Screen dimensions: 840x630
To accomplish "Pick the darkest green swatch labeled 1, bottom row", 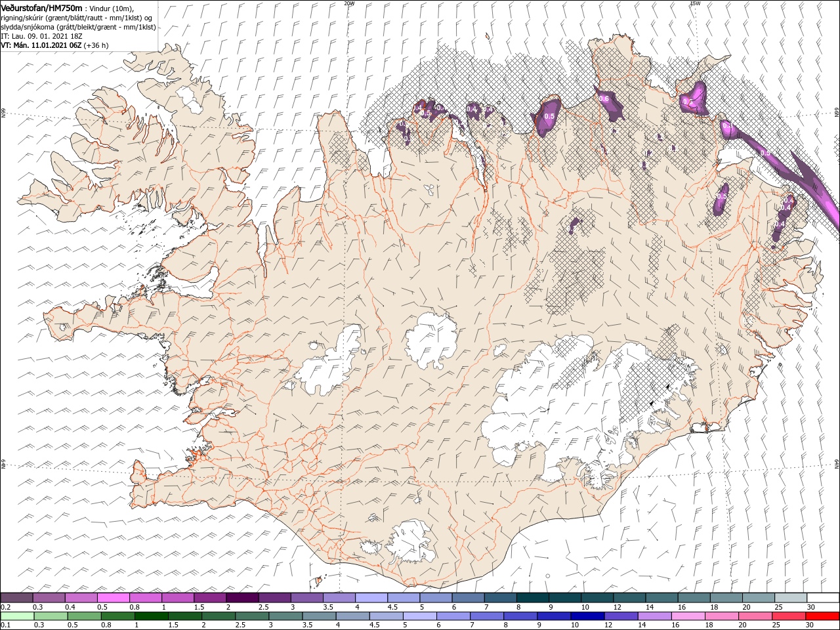I will (152, 616).
